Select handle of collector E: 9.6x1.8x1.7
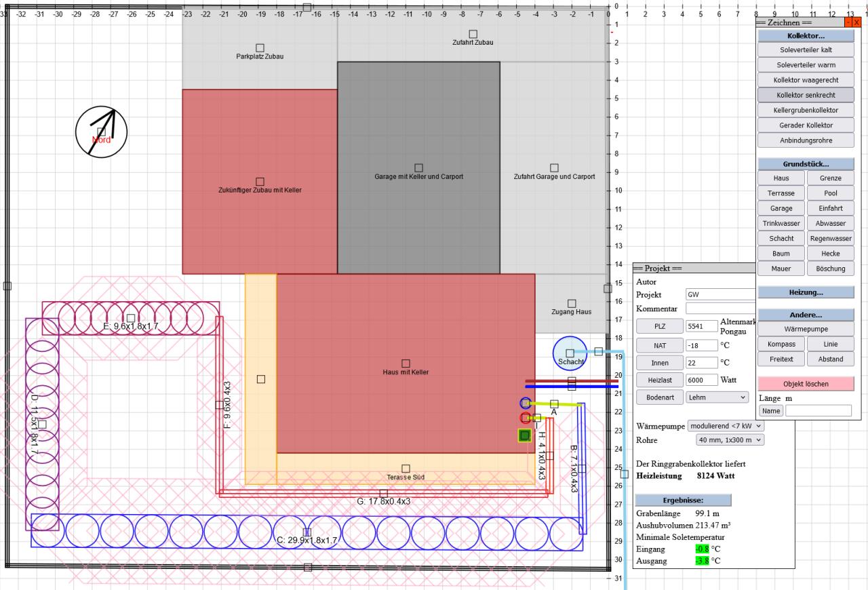Viewport: 868px width, 590px height. tap(131, 318)
